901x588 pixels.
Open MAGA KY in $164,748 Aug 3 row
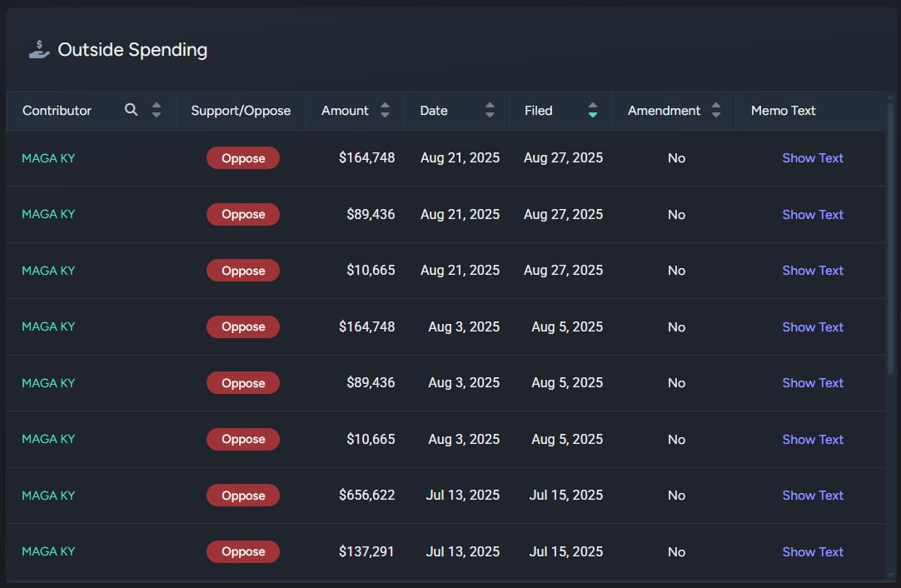pos(48,326)
